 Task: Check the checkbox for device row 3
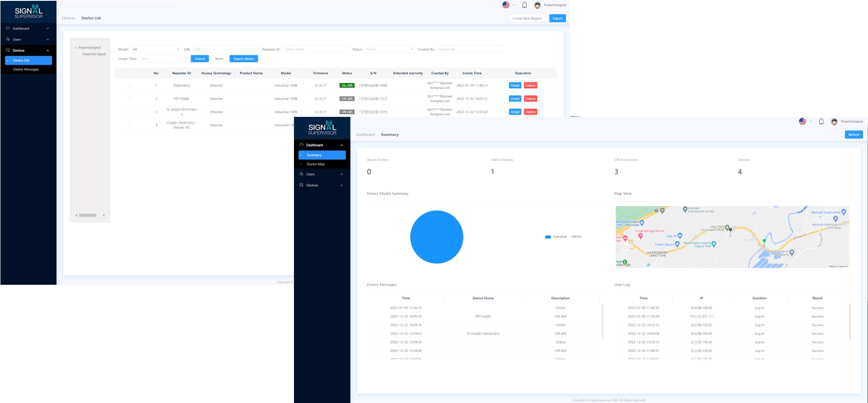(x=130, y=112)
